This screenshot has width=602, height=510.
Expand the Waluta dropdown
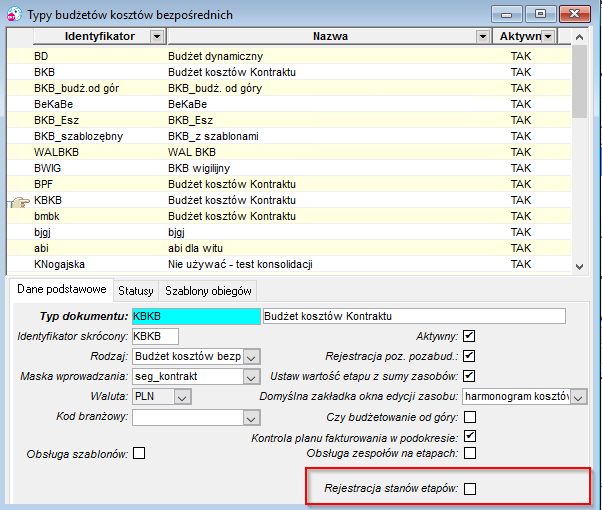point(182,397)
